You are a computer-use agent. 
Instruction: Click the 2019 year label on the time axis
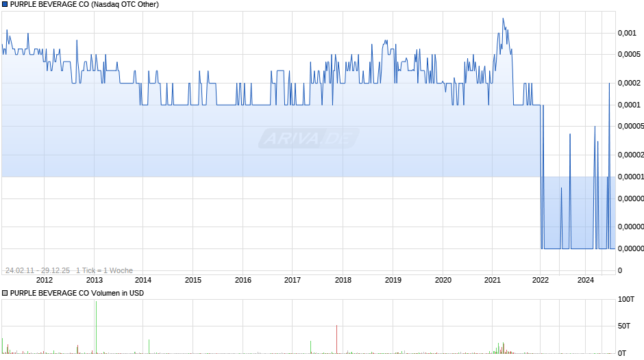(x=393, y=280)
